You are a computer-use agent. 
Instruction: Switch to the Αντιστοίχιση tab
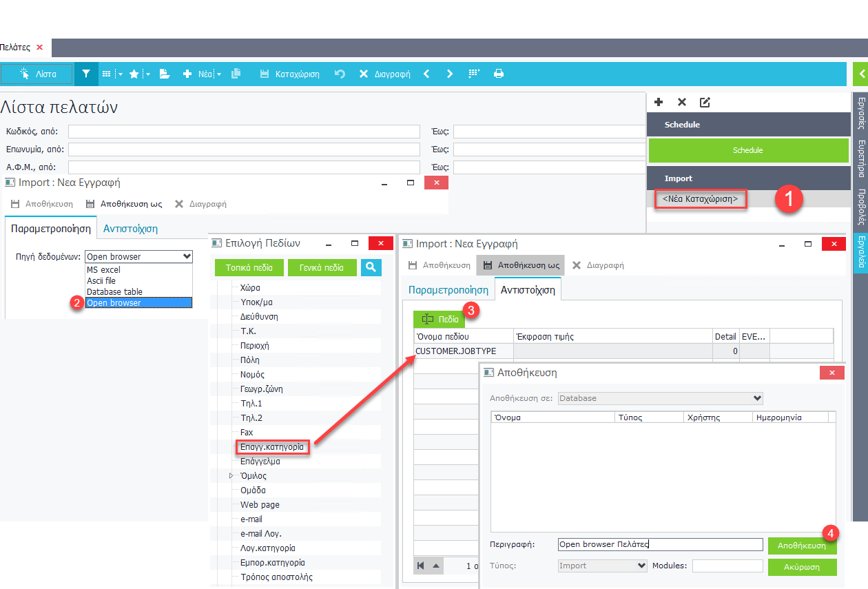(130, 229)
